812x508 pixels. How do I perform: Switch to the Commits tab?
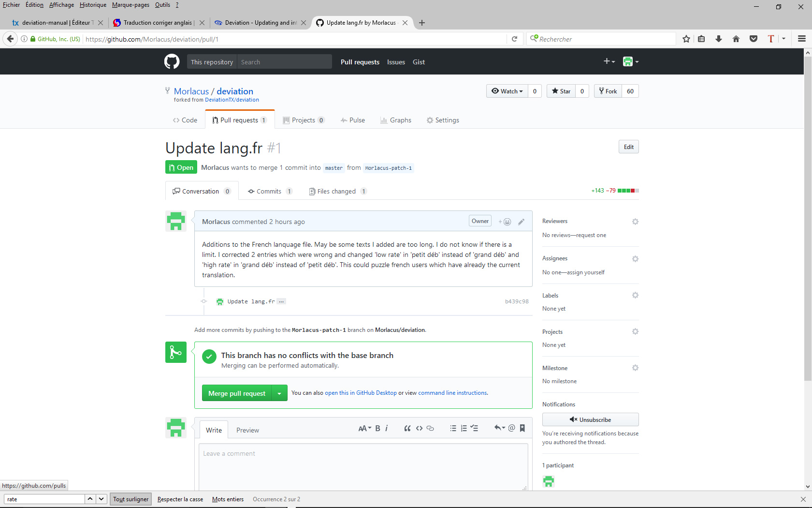pos(270,191)
